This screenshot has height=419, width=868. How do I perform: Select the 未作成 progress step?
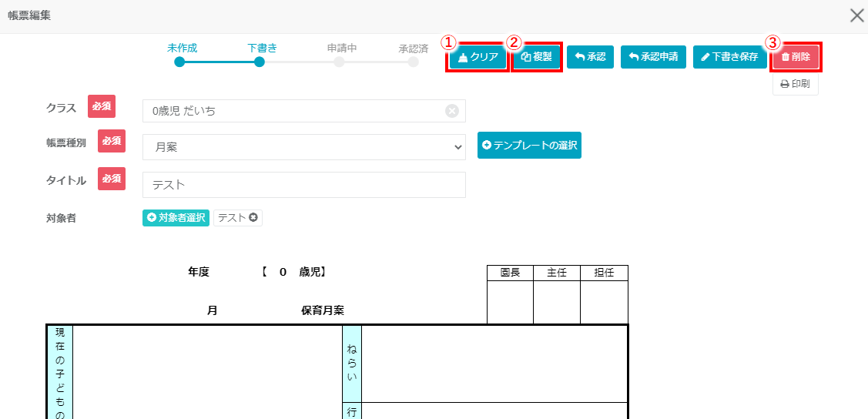pyautogui.click(x=179, y=62)
